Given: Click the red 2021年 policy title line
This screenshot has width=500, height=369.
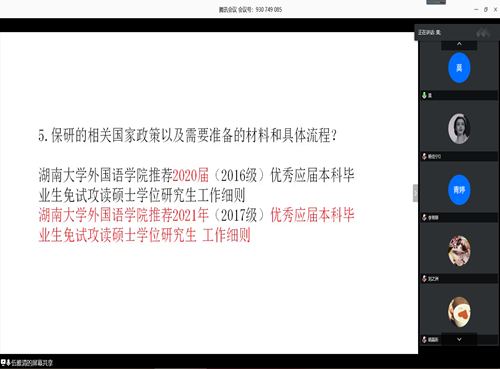Looking at the screenshot, I should pos(196,225).
